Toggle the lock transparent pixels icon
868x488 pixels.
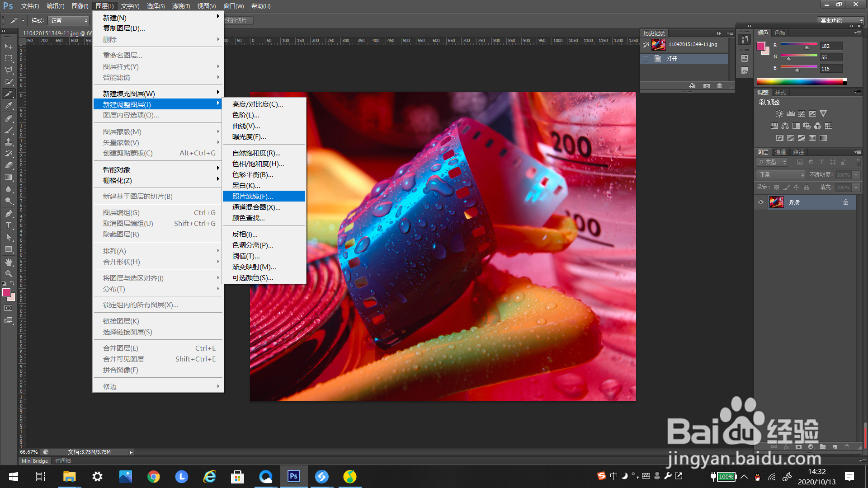776,188
